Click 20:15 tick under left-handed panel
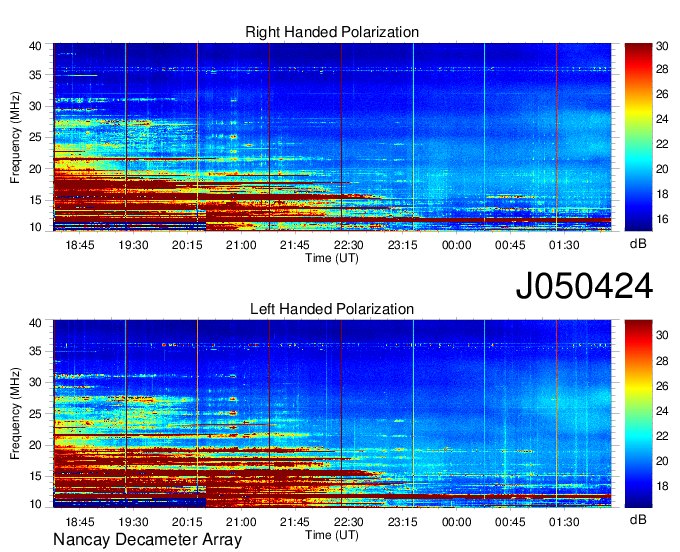The height and width of the screenshot is (552, 680). coord(187,522)
